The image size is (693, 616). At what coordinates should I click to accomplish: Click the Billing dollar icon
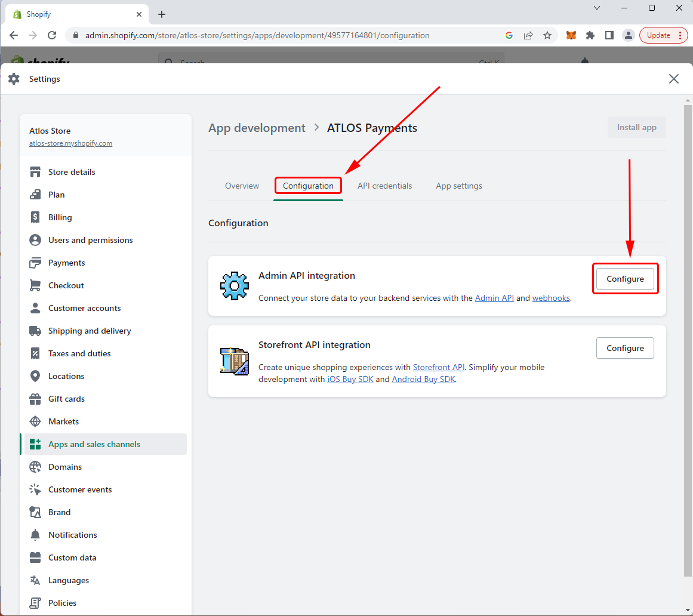click(35, 217)
